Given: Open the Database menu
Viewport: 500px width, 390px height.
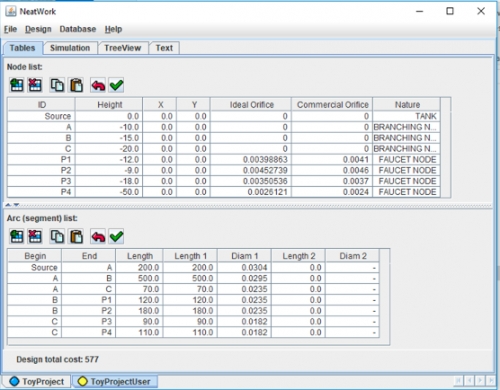Looking at the screenshot, I should point(78,29).
